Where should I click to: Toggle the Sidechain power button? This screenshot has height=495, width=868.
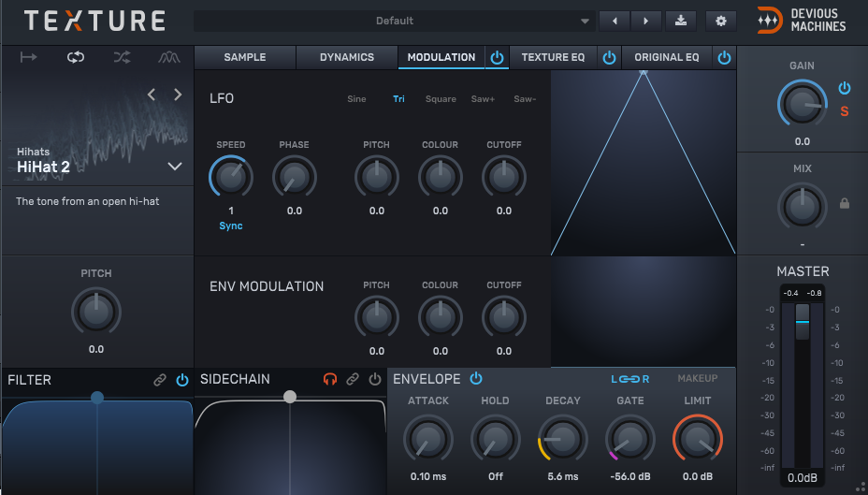tap(375, 379)
